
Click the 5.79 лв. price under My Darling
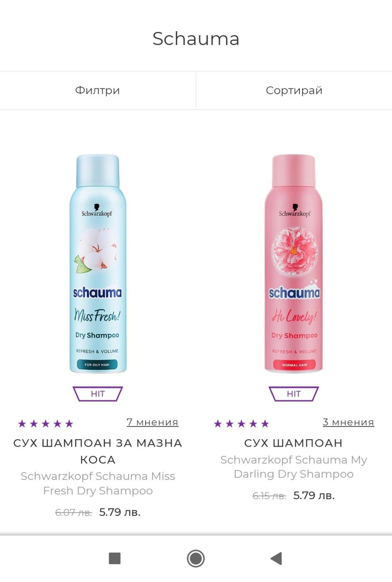pos(314,496)
